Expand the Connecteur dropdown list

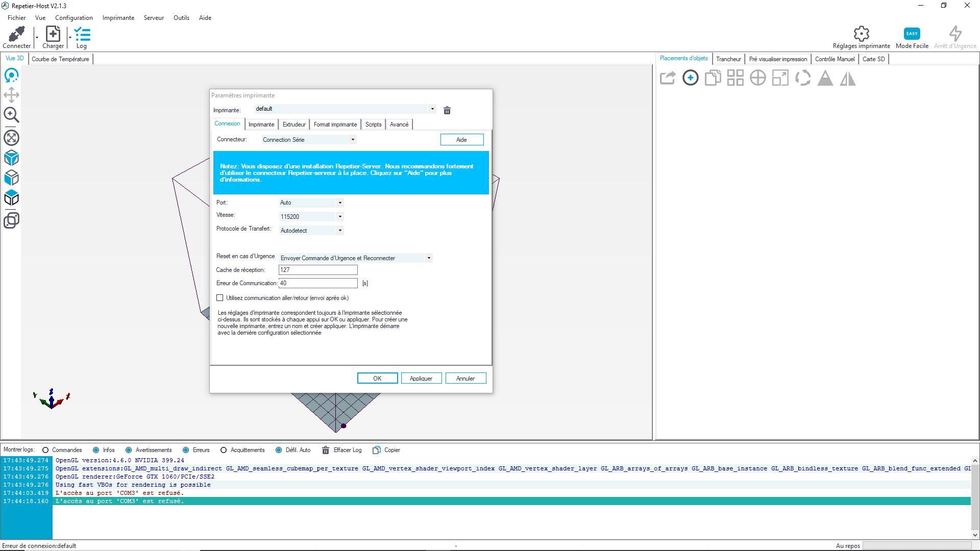click(352, 140)
